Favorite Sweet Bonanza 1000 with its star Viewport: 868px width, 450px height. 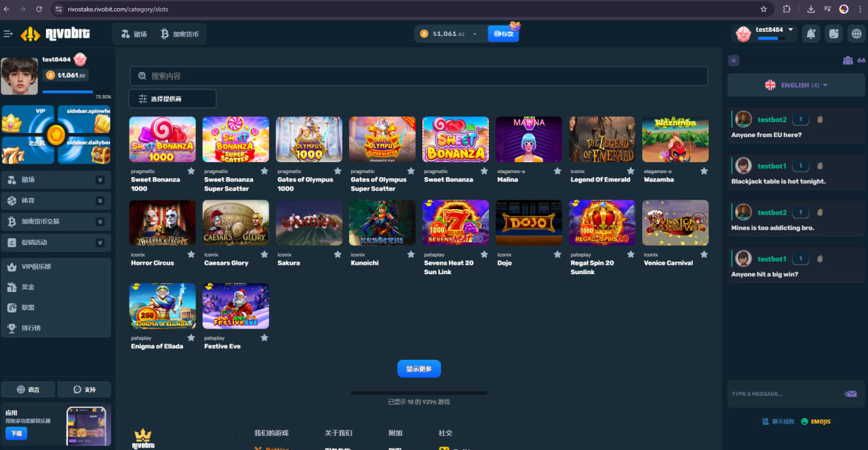(191, 171)
